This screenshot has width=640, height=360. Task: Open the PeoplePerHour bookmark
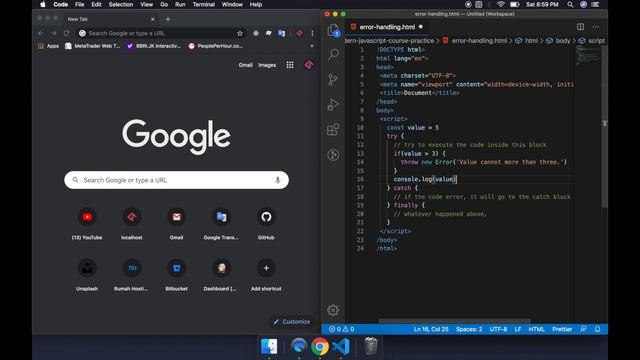pos(216,46)
